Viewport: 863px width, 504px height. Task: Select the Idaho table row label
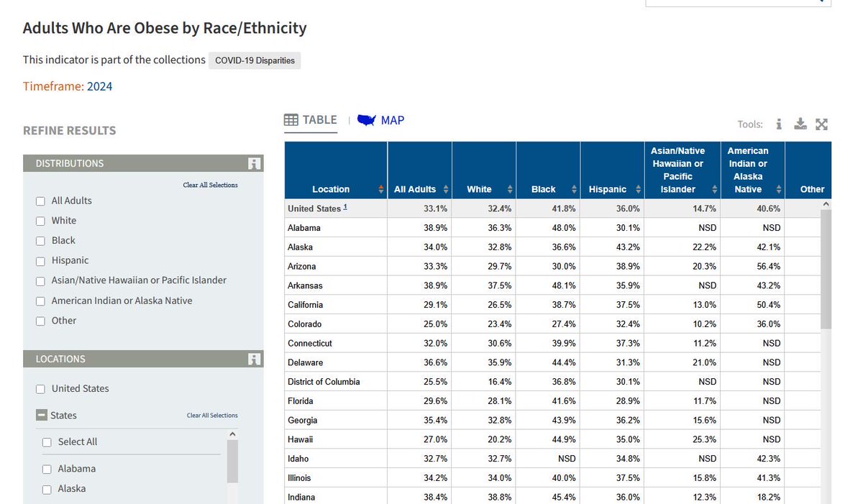coord(298,459)
